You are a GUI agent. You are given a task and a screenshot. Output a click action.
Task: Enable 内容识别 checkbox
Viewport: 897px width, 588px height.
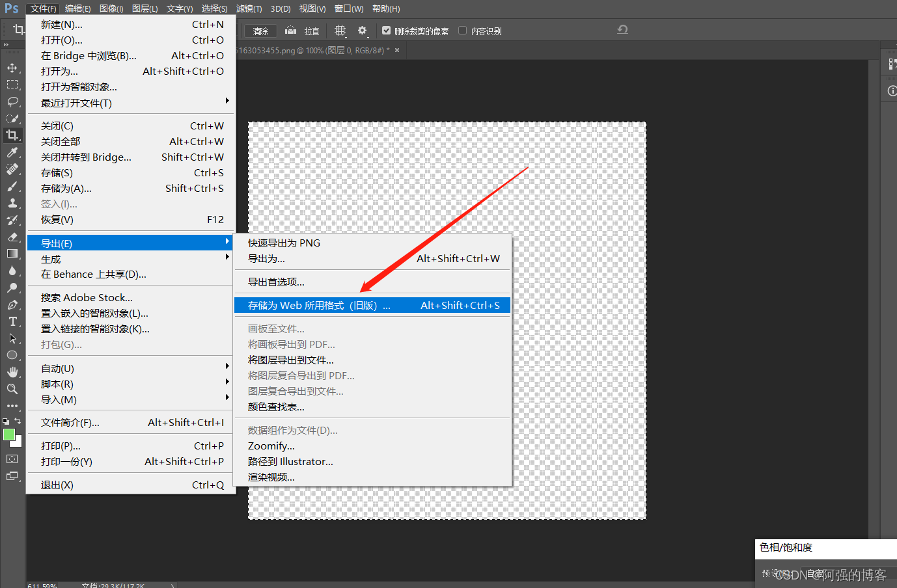pyautogui.click(x=462, y=31)
